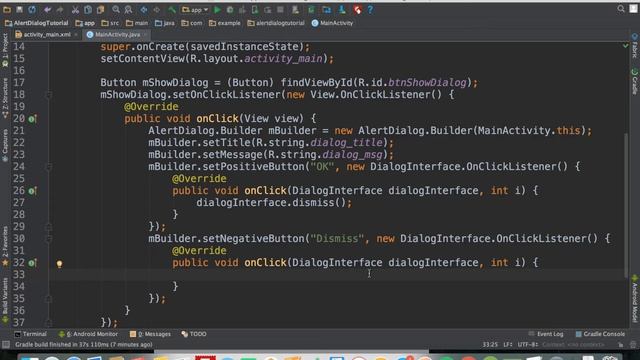Viewport: 640px width, 360px height.
Task: Click the Debug app bug icon
Action: point(230,9)
